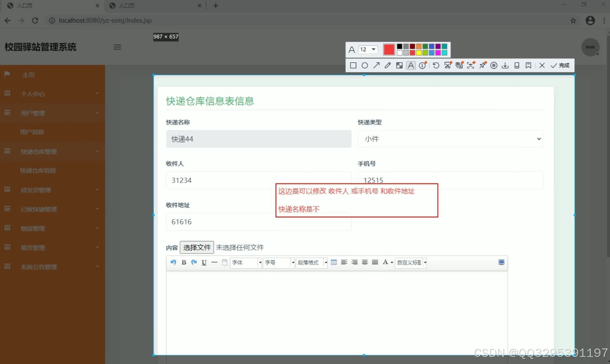Select the pencil freehand tool
610x364 pixels.
tap(388, 65)
